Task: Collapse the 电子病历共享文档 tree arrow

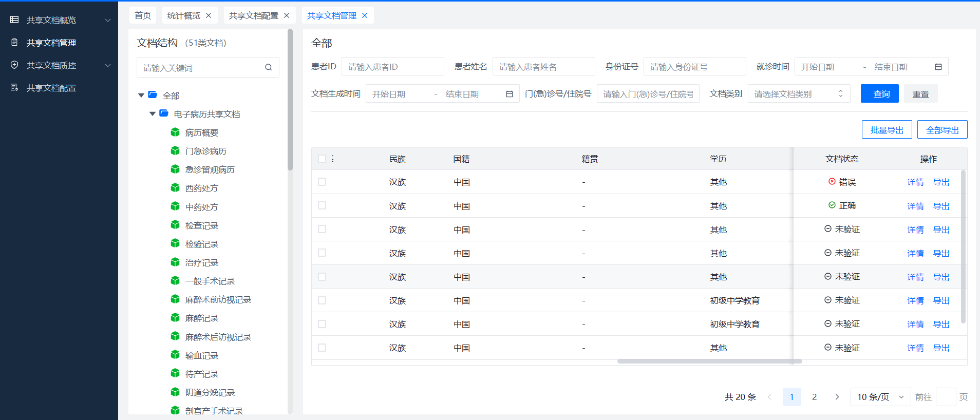Action: [x=153, y=113]
